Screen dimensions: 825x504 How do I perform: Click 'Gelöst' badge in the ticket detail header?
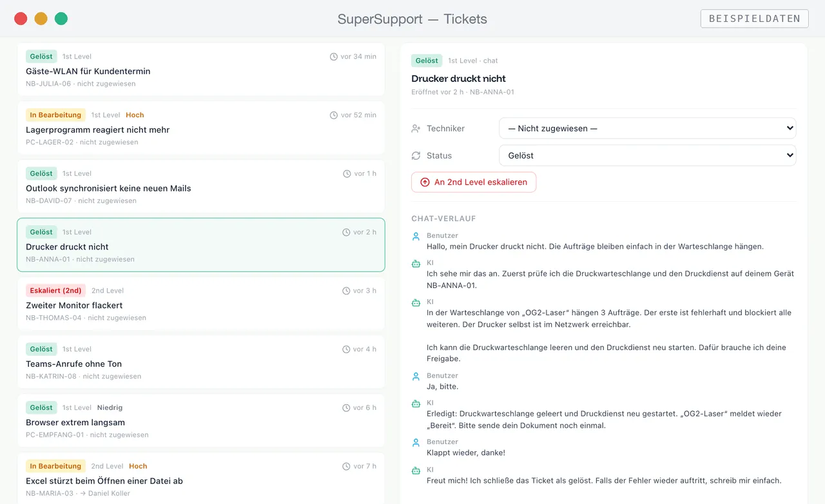pos(427,61)
